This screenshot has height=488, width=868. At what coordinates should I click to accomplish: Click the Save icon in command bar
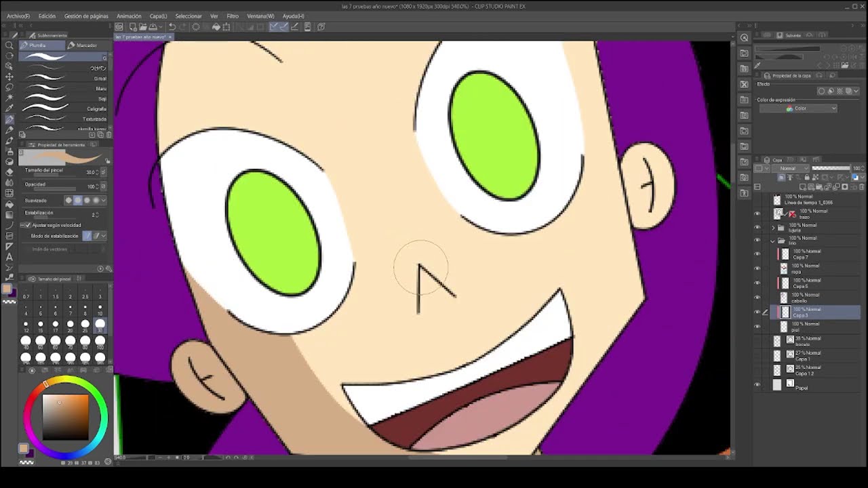tap(153, 27)
